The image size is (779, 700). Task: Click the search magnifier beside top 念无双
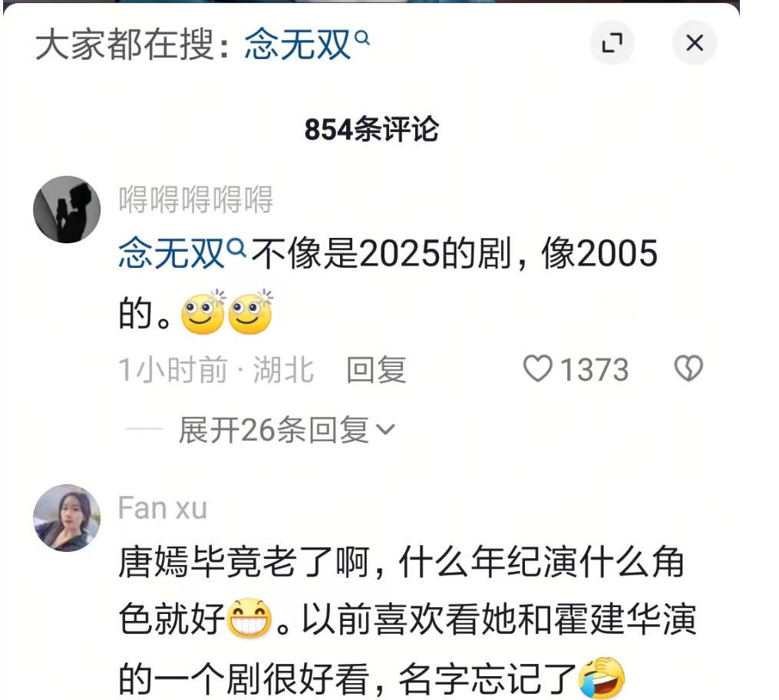coord(363,38)
